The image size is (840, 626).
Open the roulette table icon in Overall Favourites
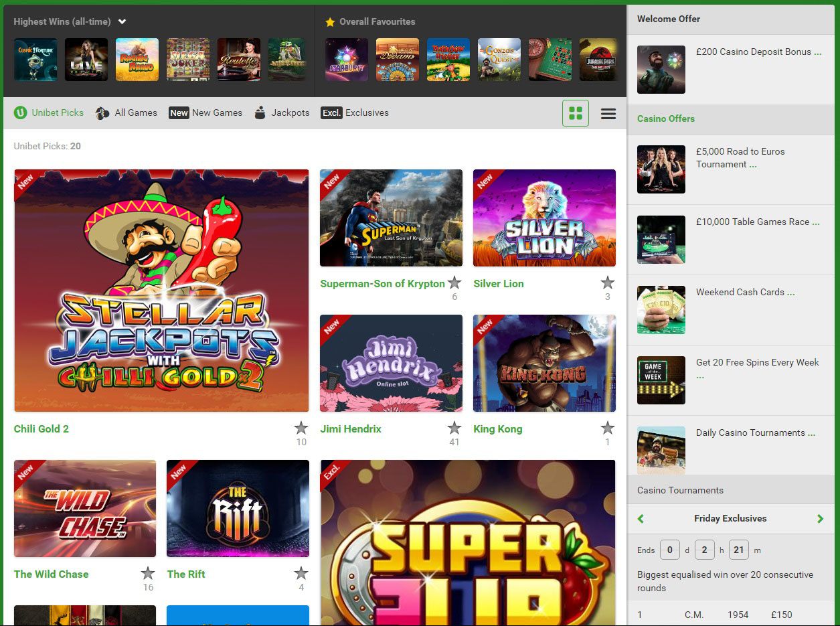[550, 60]
